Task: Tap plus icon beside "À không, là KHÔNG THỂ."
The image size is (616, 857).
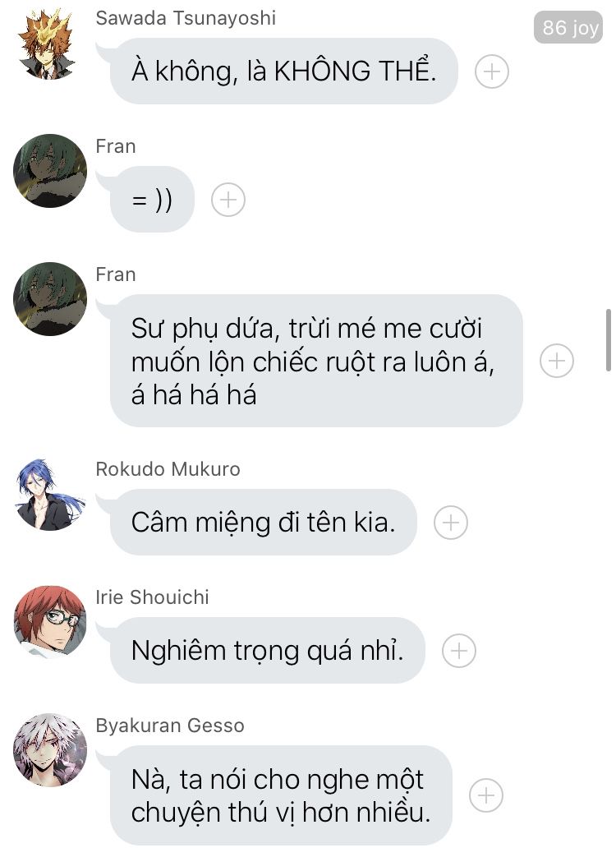Action: click(x=491, y=71)
